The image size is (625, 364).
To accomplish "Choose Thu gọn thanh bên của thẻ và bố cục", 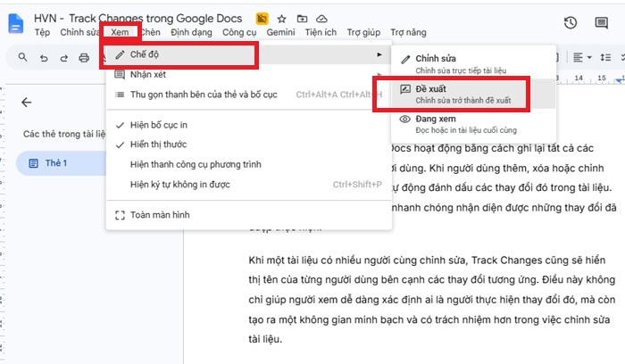I will click(249, 95).
